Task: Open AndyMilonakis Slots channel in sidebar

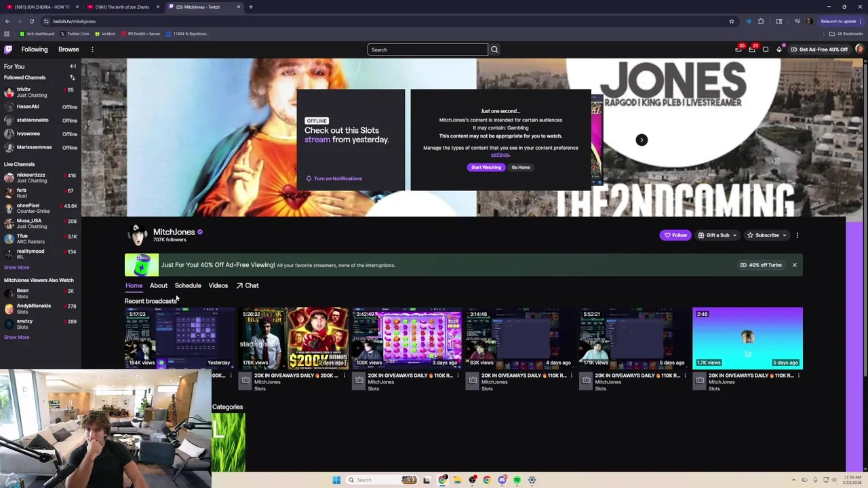Action: (x=40, y=308)
